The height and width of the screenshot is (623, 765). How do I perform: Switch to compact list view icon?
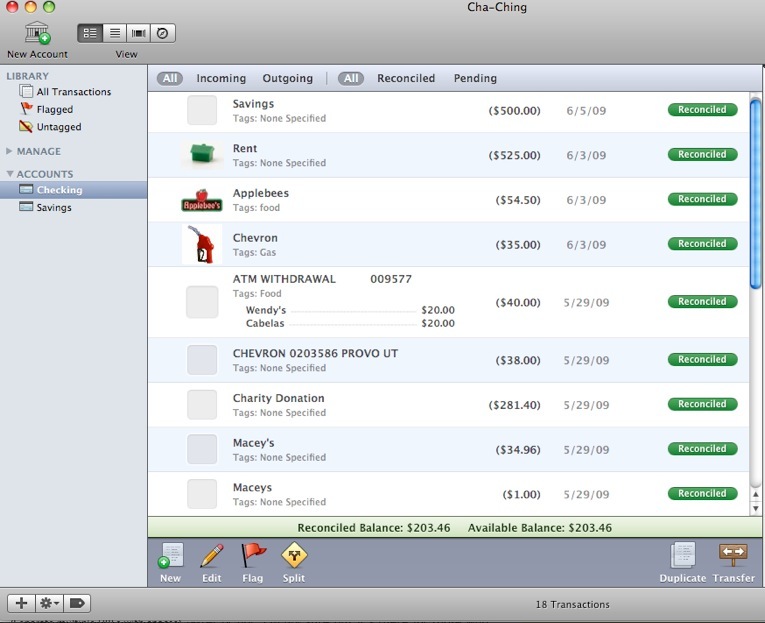point(115,33)
